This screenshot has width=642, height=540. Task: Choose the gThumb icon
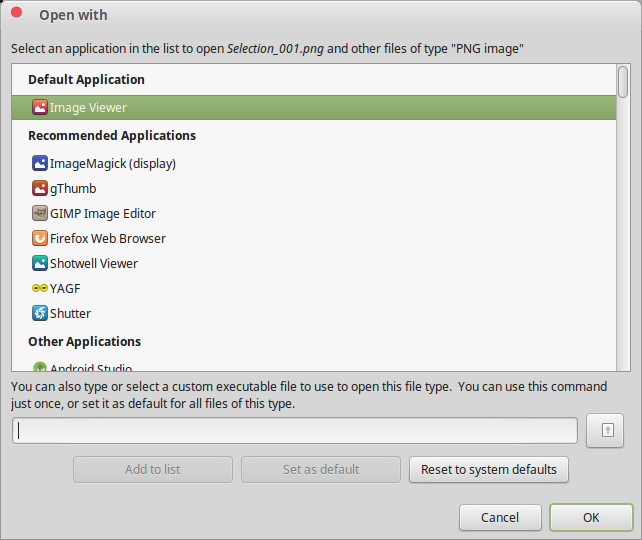[40, 188]
